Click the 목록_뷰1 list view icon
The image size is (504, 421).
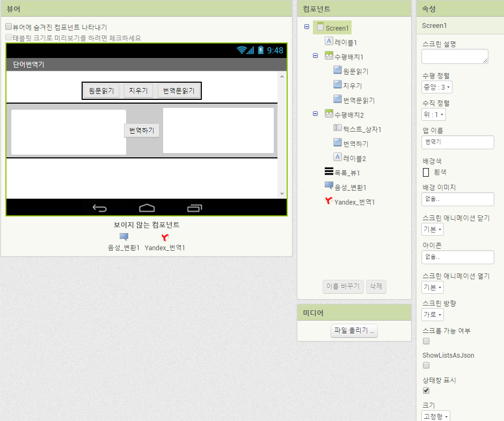click(x=328, y=172)
